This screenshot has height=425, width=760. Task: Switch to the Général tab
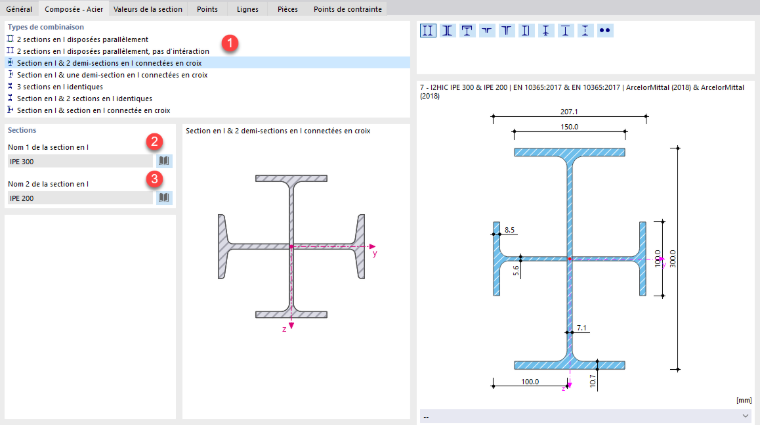pos(19,9)
